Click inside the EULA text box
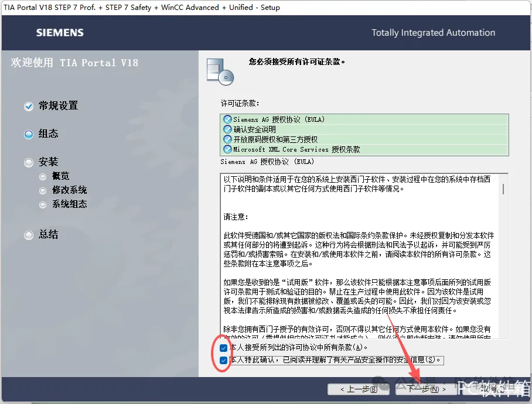This screenshot has height=404, width=532. point(364,256)
